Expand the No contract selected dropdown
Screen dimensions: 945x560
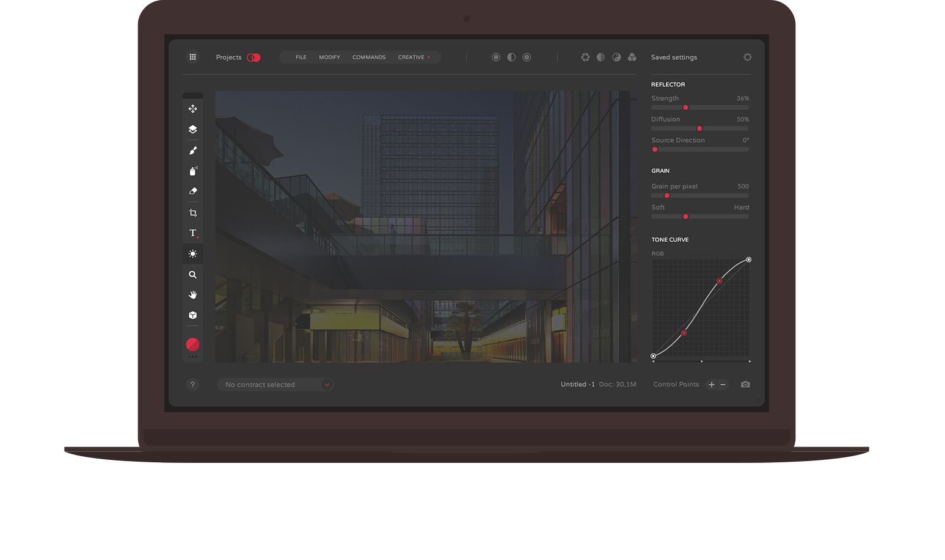(327, 385)
